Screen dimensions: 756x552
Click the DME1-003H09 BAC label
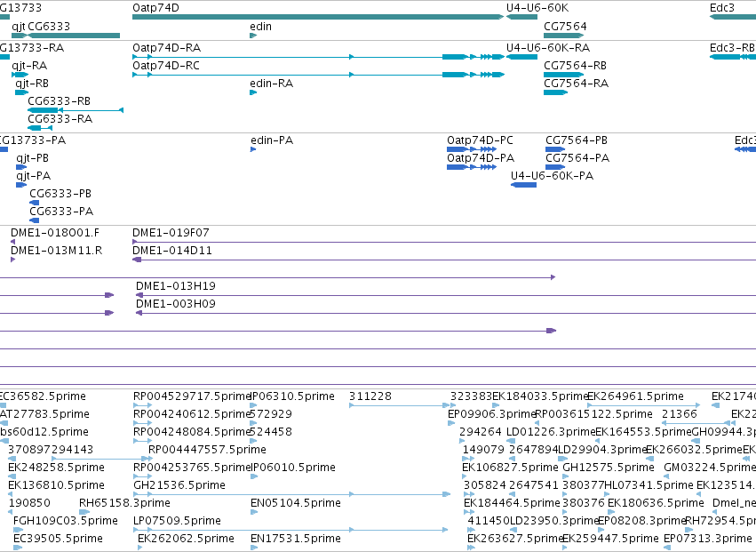(x=176, y=304)
